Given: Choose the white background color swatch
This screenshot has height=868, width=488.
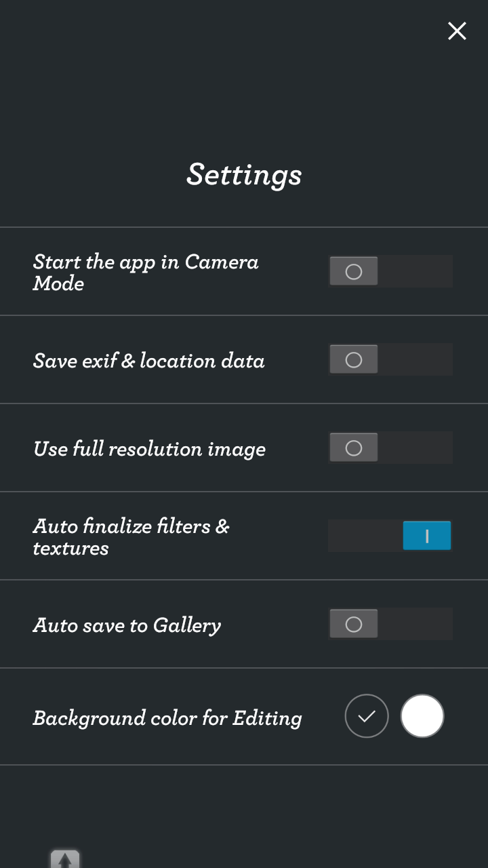Looking at the screenshot, I should [422, 715].
